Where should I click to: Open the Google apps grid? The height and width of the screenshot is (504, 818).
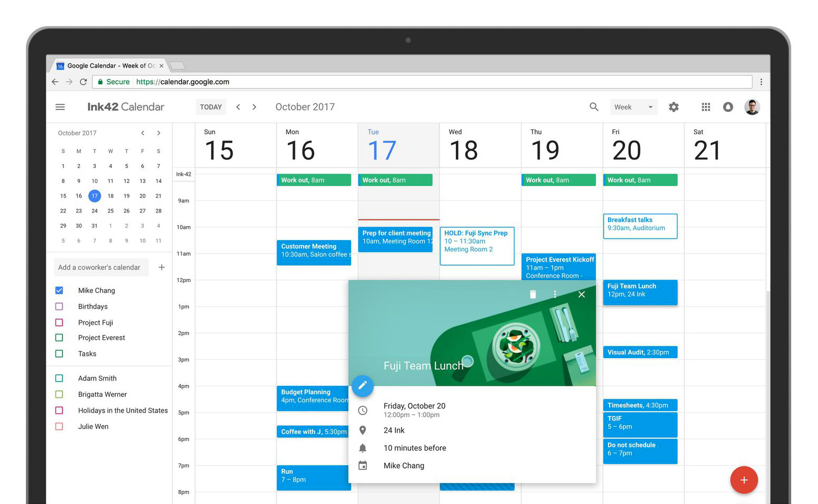point(705,107)
